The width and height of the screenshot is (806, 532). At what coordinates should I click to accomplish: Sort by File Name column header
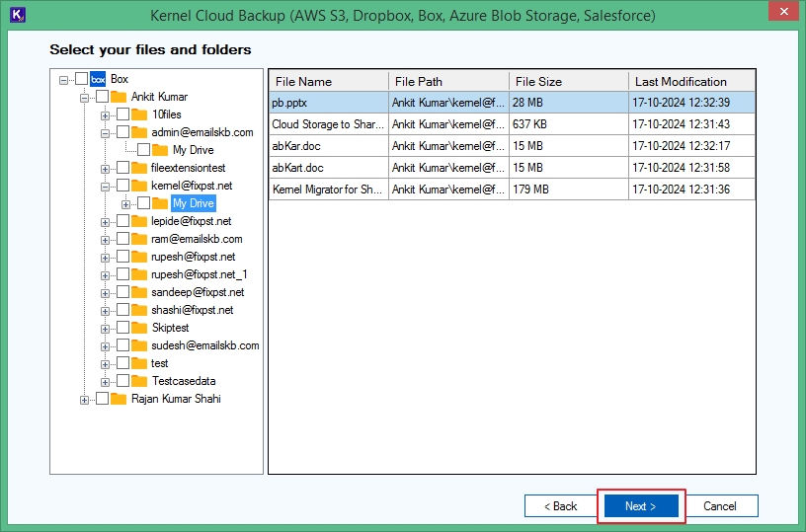point(329,81)
